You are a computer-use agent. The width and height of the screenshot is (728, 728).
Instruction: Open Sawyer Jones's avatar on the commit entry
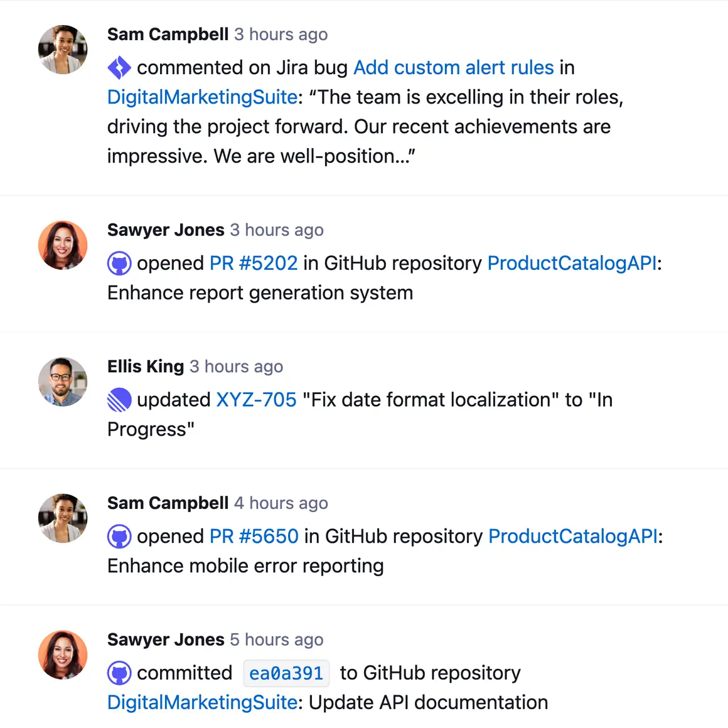(x=62, y=655)
